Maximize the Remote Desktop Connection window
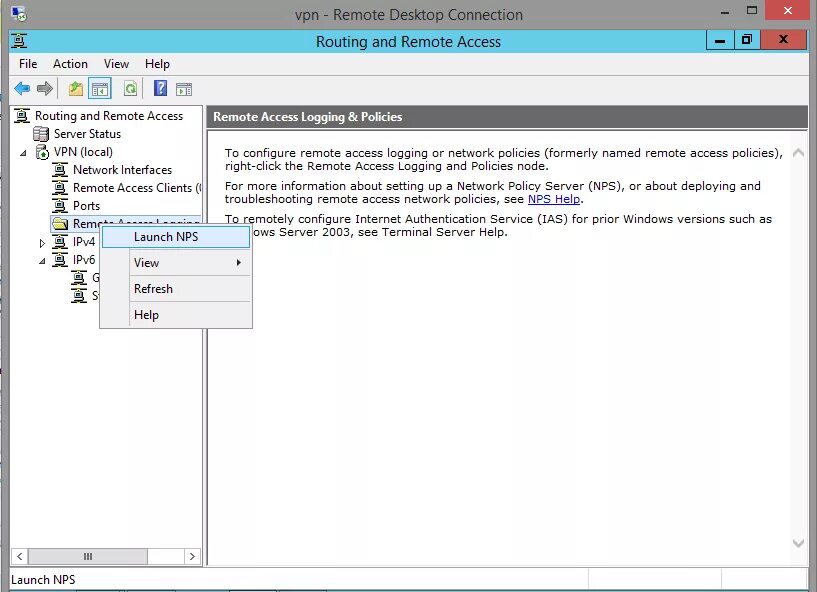817x592 pixels. [x=752, y=10]
